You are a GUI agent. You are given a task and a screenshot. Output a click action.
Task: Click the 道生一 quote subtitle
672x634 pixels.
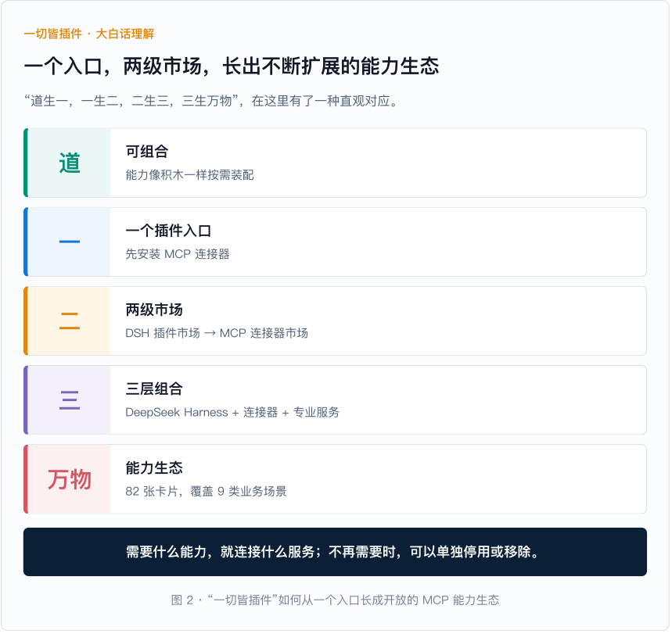pyautogui.click(x=212, y=101)
